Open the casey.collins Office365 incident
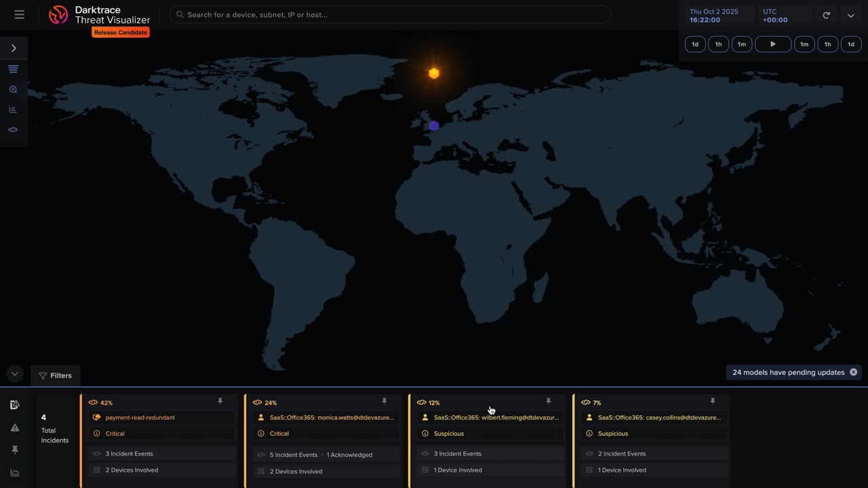Screen dimensions: 868x488 tap(659, 418)
